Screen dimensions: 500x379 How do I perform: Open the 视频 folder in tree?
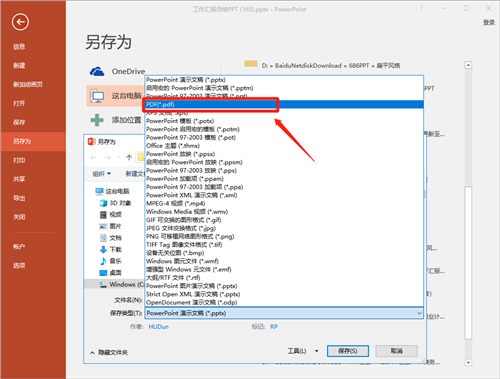point(111,214)
